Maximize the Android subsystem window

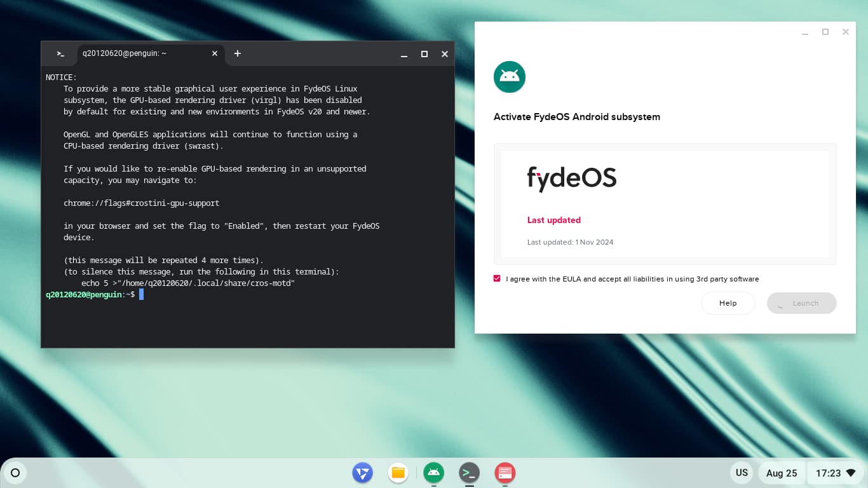[825, 32]
